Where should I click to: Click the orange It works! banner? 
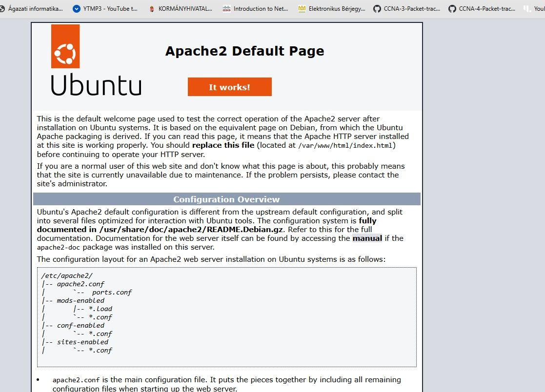click(229, 86)
